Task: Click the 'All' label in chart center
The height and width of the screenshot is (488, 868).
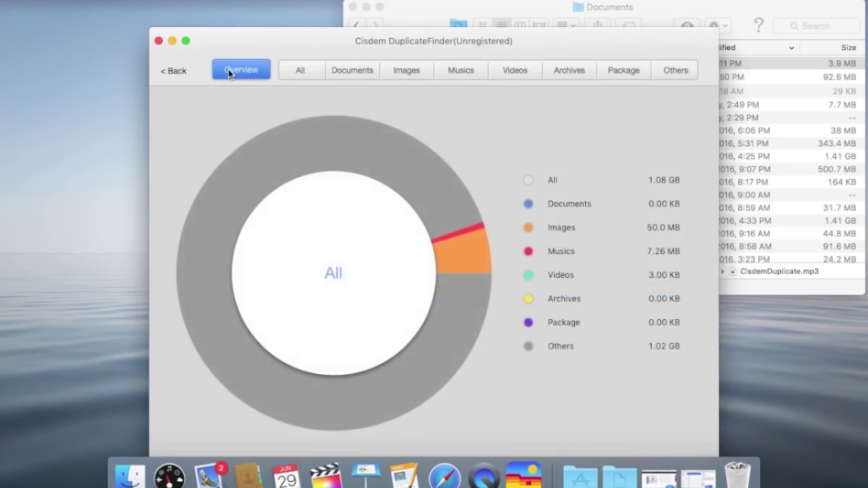Action: coord(333,273)
